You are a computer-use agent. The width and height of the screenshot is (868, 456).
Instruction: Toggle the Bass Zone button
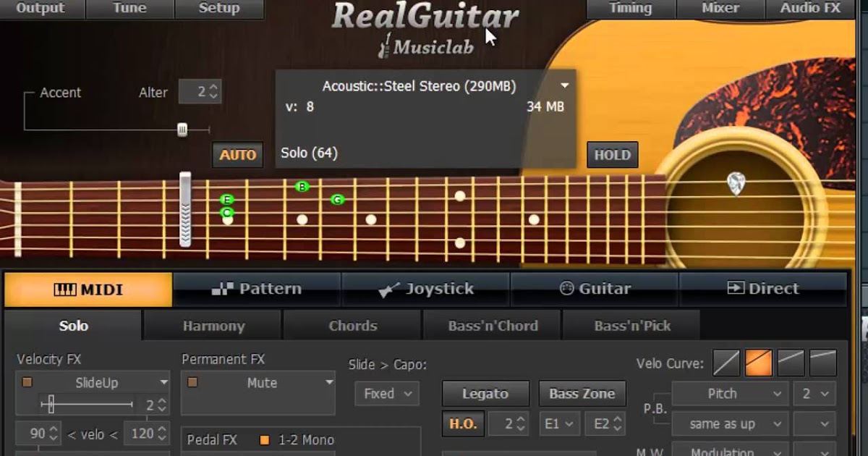(582, 394)
